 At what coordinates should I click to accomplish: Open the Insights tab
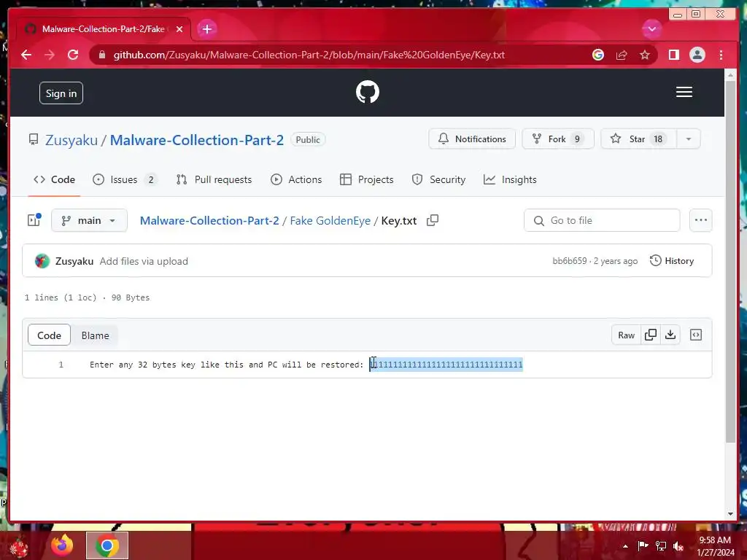pyautogui.click(x=510, y=179)
